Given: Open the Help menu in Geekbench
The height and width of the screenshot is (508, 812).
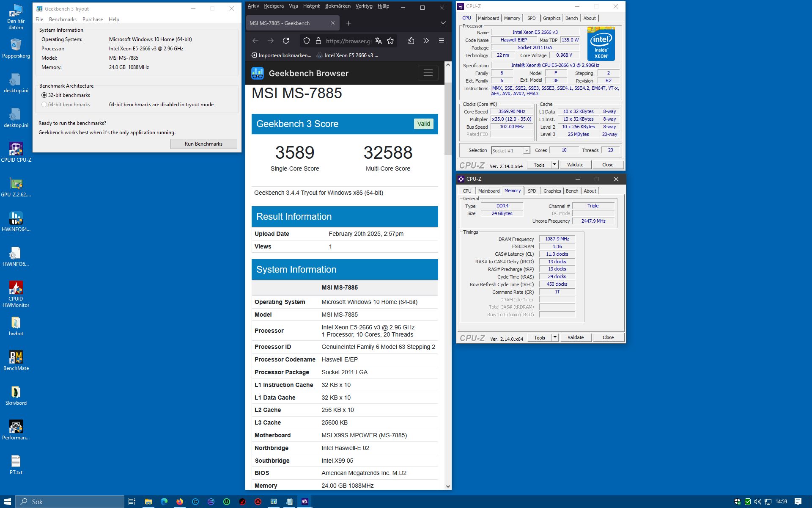Looking at the screenshot, I should (x=114, y=19).
